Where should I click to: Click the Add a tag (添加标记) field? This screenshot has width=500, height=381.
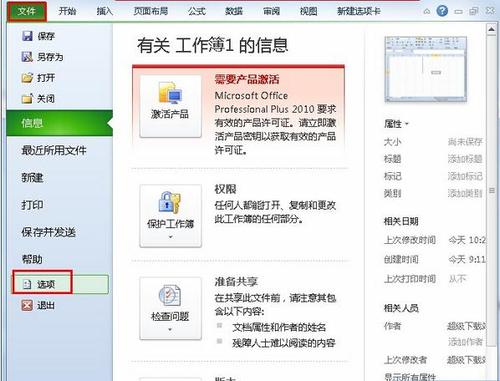465,176
